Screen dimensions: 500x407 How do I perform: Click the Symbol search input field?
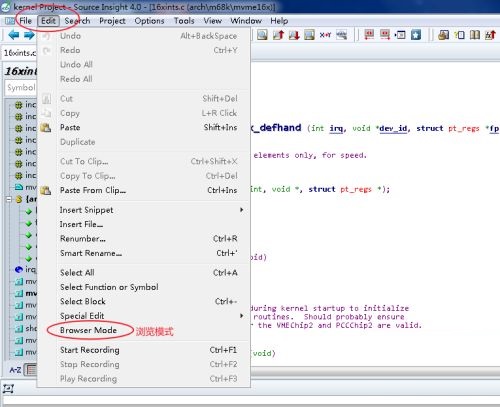tap(21, 88)
